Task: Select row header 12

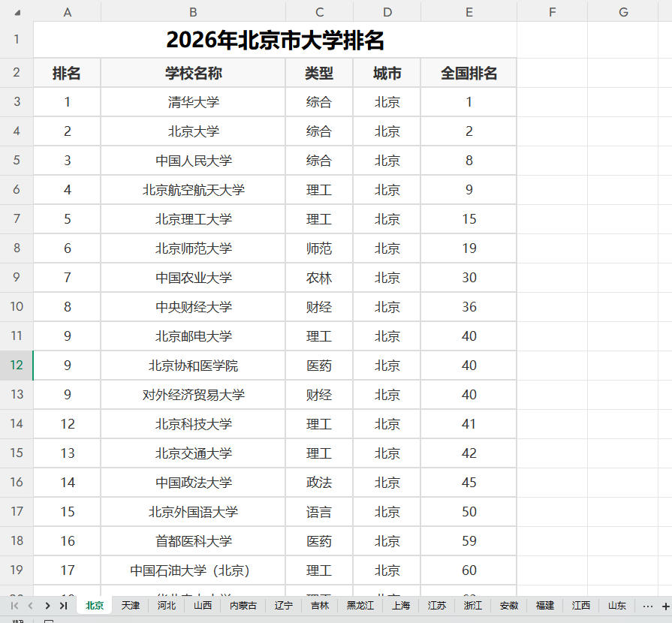Action: coord(16,365)
